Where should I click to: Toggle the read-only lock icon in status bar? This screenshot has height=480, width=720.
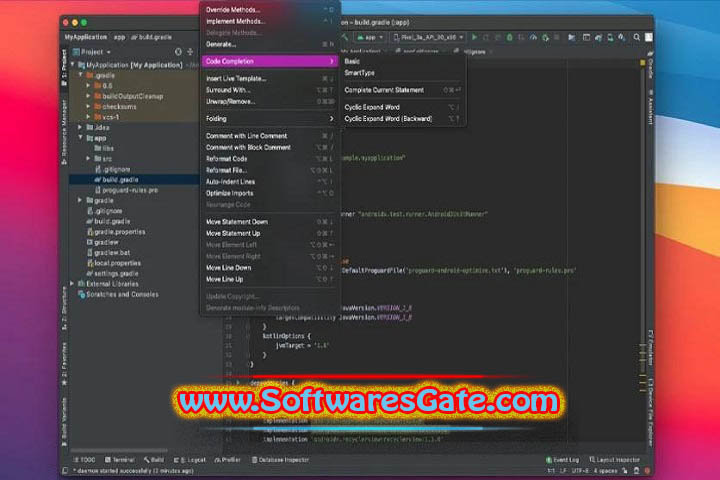coord(624,470)
